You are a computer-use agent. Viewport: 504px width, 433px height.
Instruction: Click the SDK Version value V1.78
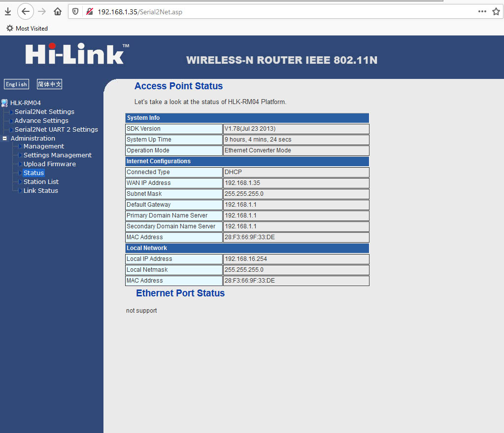(x=296, y=129)
